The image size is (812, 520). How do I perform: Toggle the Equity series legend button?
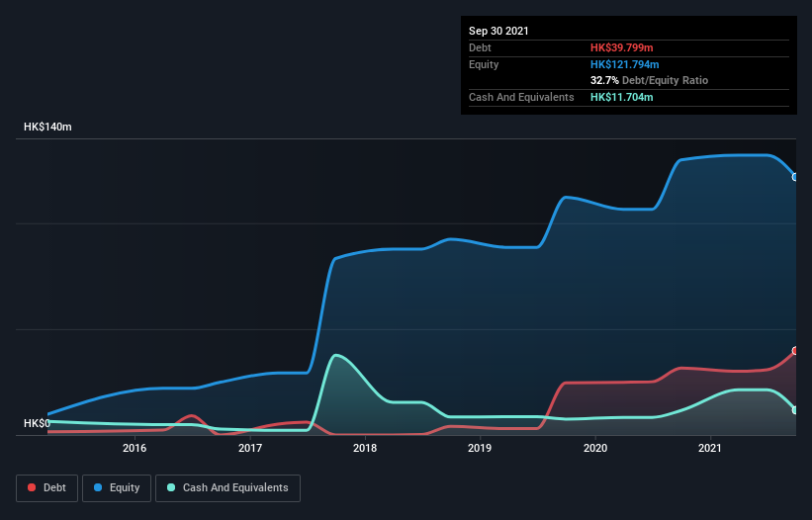tap(117, 488)
